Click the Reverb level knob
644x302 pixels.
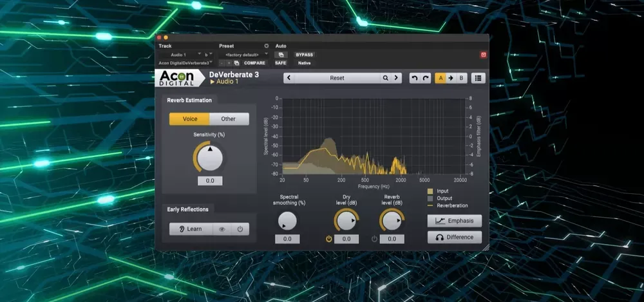[392, 221]
